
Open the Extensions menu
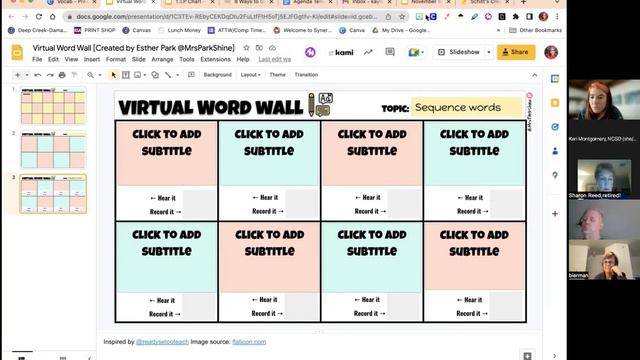click(215, 60)
